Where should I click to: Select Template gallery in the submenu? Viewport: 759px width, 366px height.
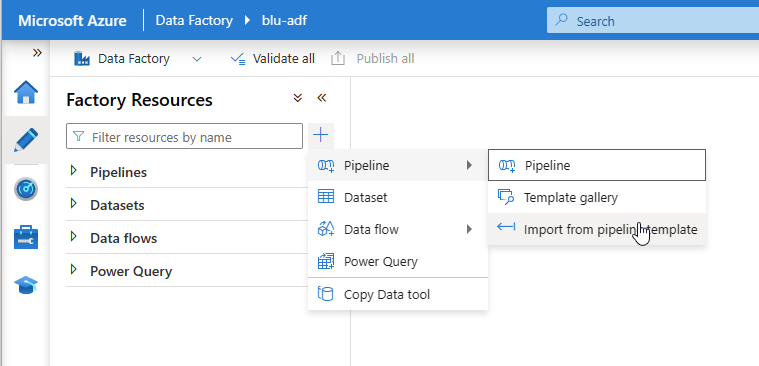[x=597, y=197]
